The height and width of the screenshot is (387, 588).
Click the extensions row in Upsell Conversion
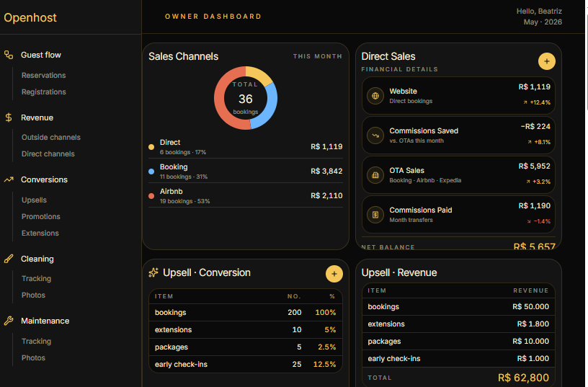point(246,329)
